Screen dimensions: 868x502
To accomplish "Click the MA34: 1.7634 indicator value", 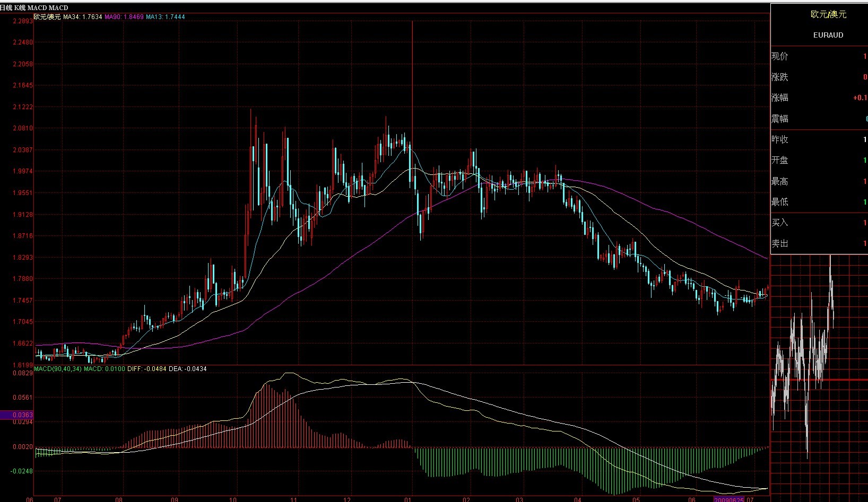I will coord(83,17).
